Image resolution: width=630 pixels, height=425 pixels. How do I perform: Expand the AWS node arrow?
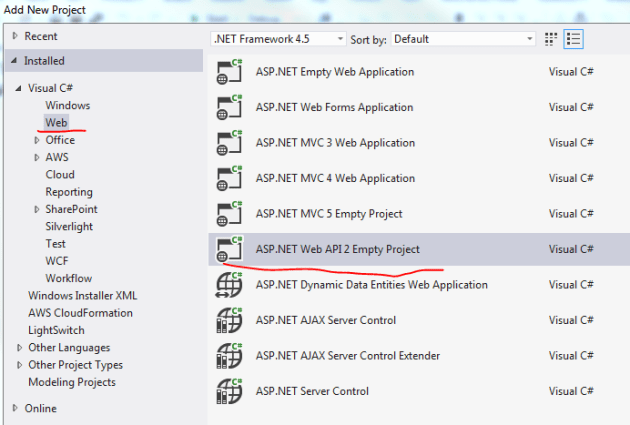click(37, 157)
